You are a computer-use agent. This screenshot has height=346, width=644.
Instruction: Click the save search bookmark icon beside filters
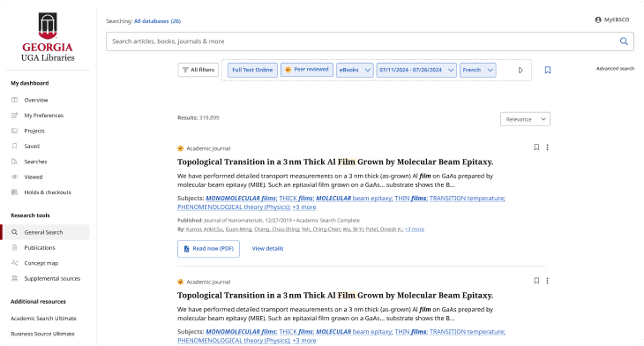(548, 71)
